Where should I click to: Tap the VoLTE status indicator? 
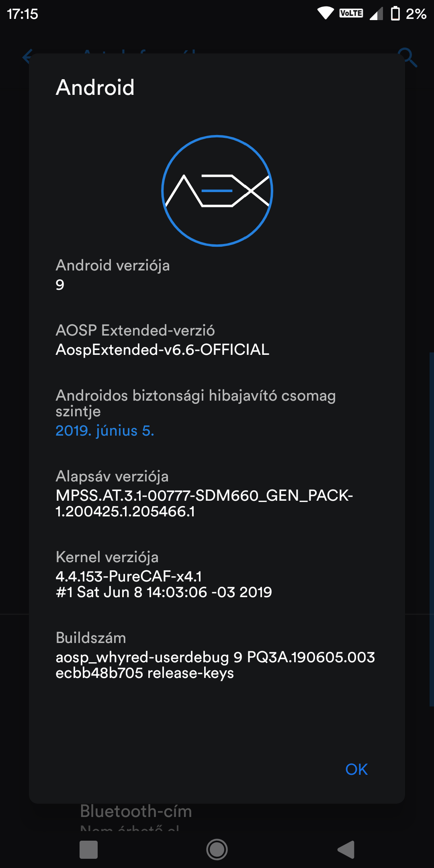pyautogui.click(x=351, y=14)
